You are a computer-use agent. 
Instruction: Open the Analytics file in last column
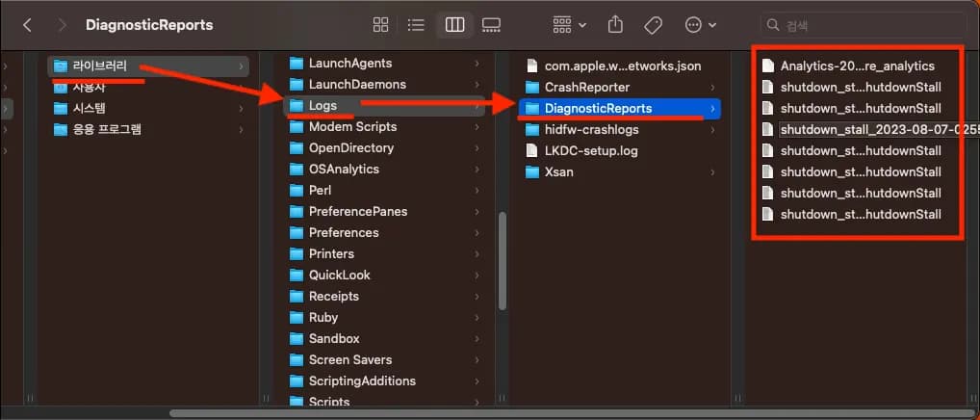(x=857, y=66)
